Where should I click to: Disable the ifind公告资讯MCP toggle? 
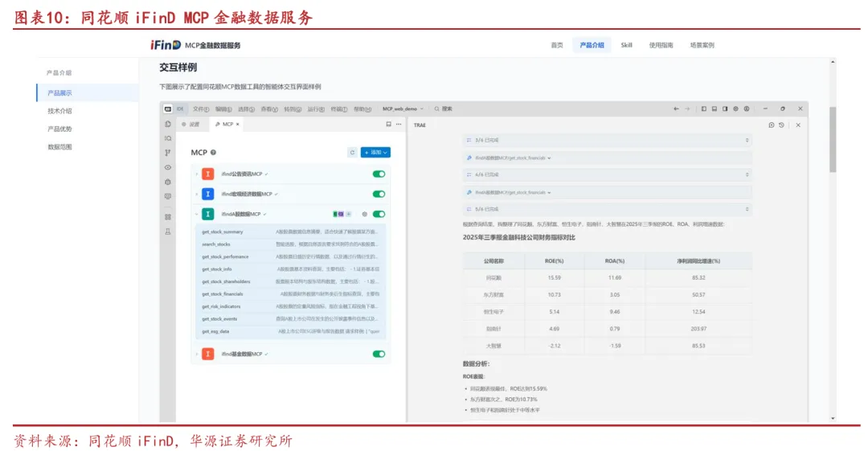379,174
